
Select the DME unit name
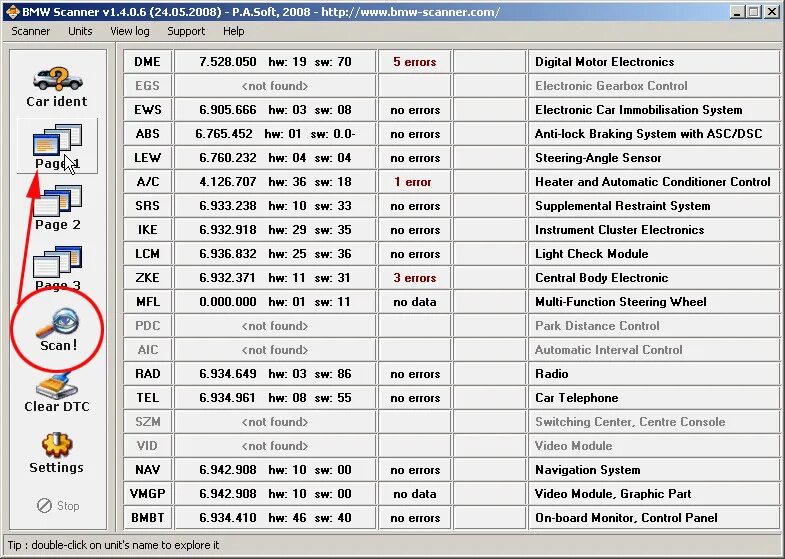148,62
